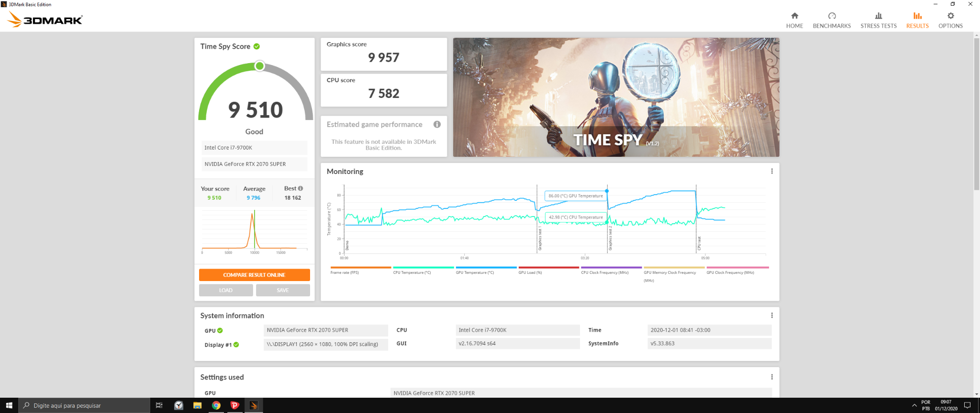The width and height of the screenshot is (980, 413).
Task: Click the 3DMark taskbar icon
Action: pyautogui.click(x=254, y=405)
